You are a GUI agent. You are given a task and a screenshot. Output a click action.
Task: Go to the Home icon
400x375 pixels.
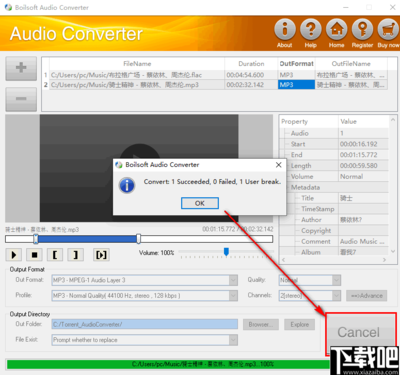click(336, 30)
